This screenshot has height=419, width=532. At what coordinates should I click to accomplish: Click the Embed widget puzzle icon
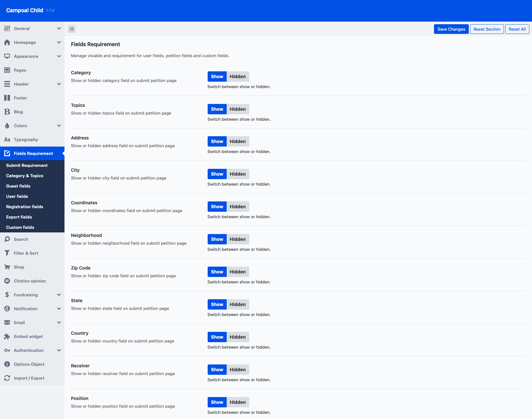point(7,336)
